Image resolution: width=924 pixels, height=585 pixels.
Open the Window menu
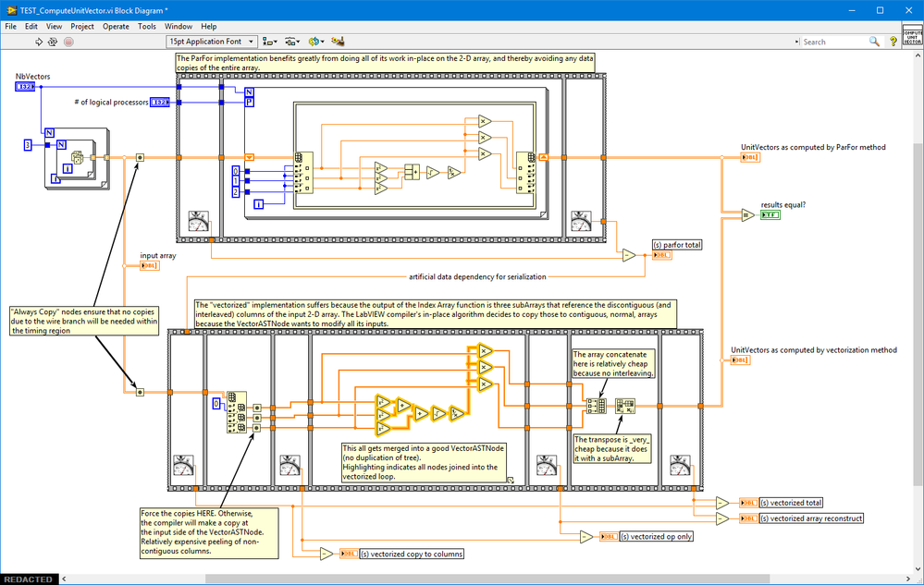coord(178,27)
